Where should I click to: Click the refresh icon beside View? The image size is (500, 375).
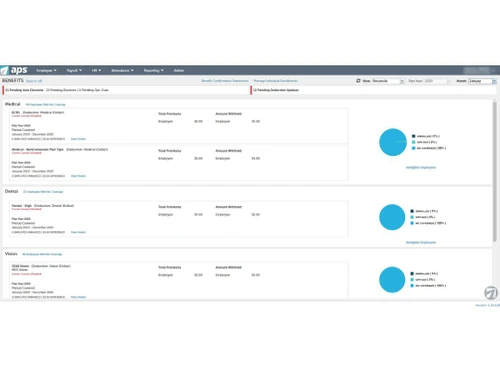[x=358, y=81]
